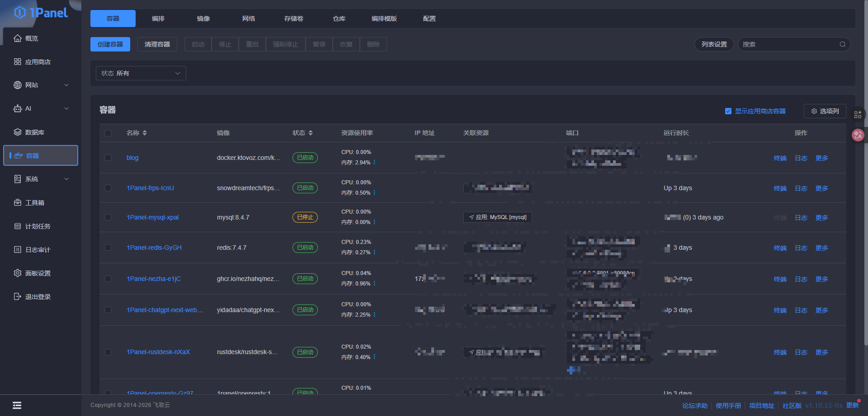The image size is (868, 416).
Task: Click the 退出登录 logout icon
Action: coord(18,297)
